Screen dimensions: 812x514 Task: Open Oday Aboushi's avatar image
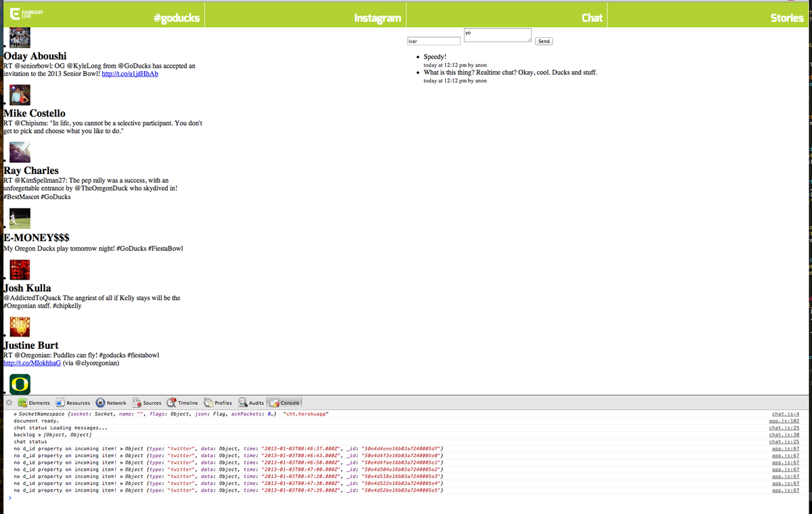[20, 37]
